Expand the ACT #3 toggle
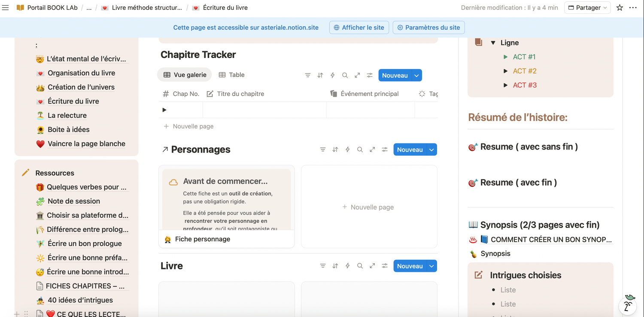The height and width of the screenshot is (317, 644). coord(506,85)
